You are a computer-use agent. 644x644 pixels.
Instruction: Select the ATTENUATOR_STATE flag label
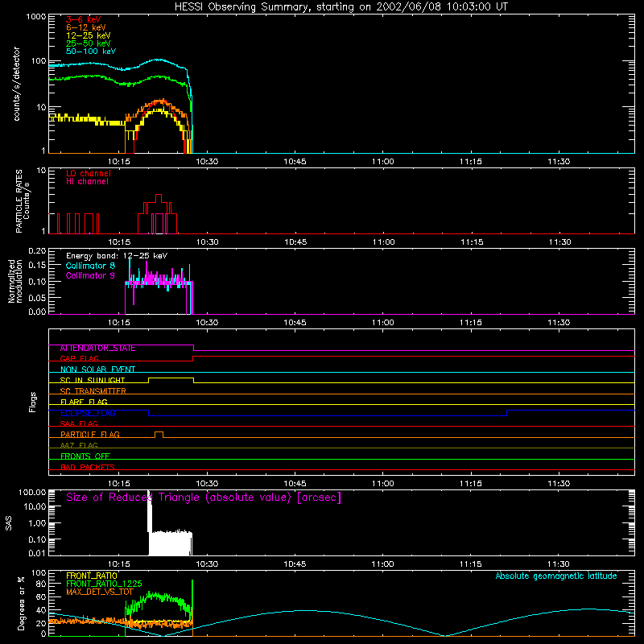coord(97,349)
